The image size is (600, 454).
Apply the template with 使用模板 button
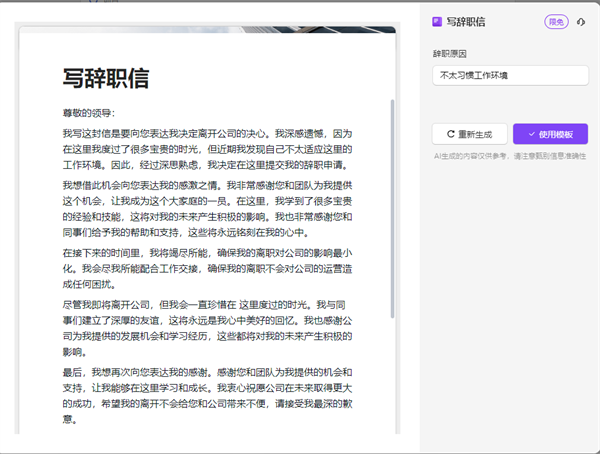[550, 135]
